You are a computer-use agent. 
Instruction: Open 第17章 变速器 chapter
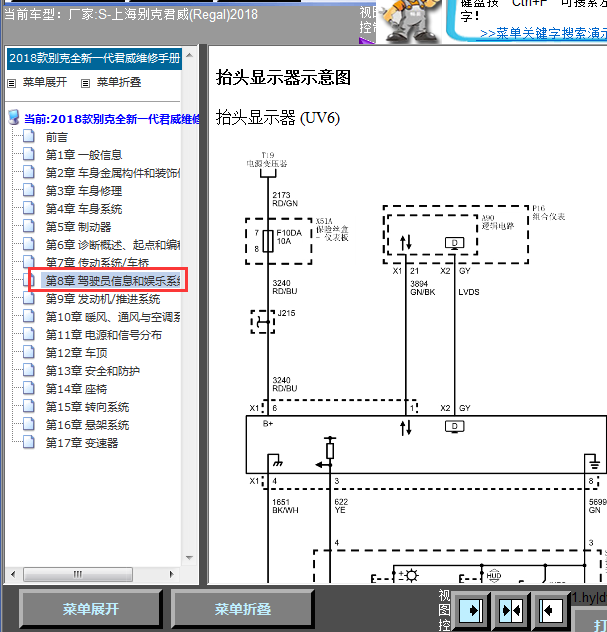tap(82, 443)
